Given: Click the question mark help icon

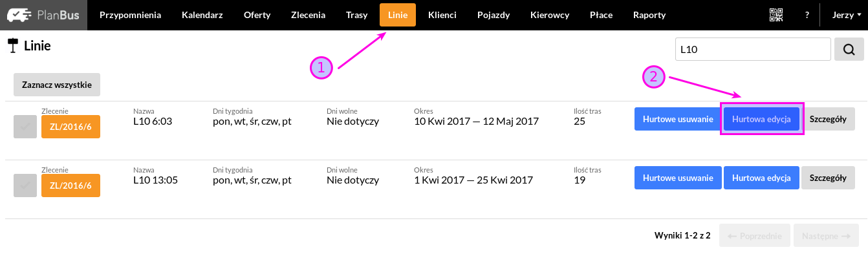Looking at the screenshot, I should [x=807, y=15].
